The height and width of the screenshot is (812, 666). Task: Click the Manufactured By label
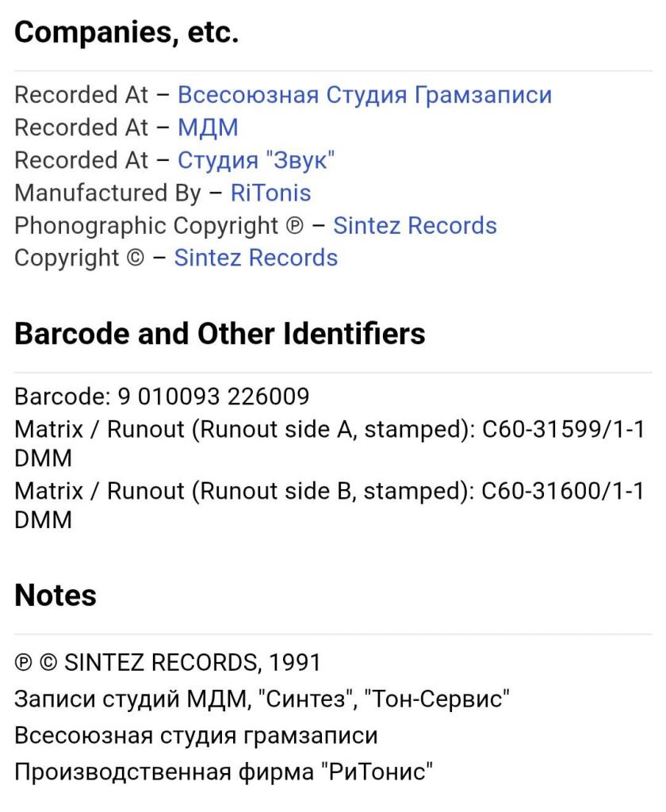(x=108, y=193)
